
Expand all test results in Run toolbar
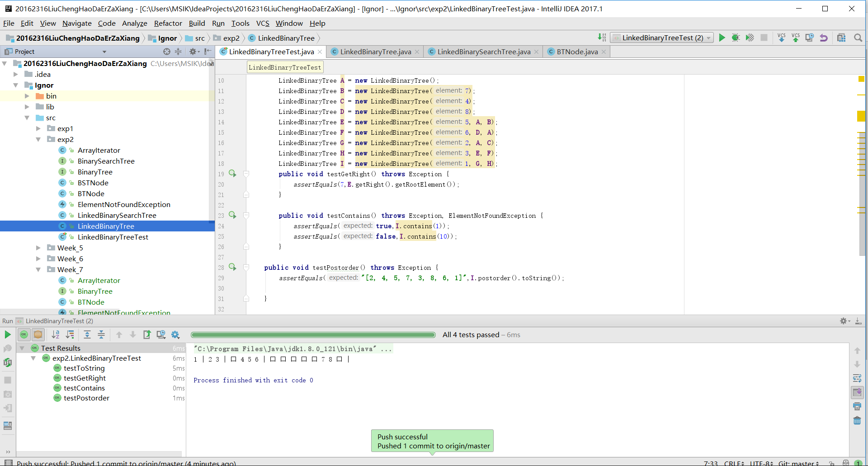(87, 334)
